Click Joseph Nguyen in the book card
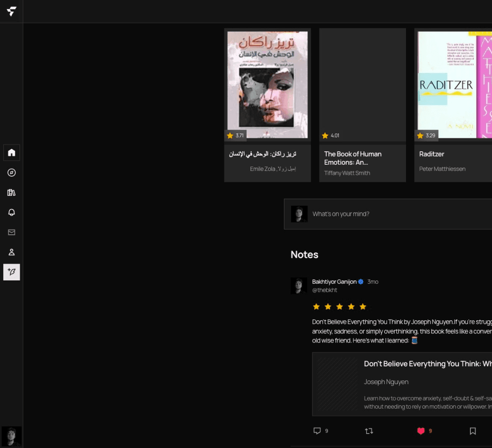The image size is (492, 448). click(386, 382)
